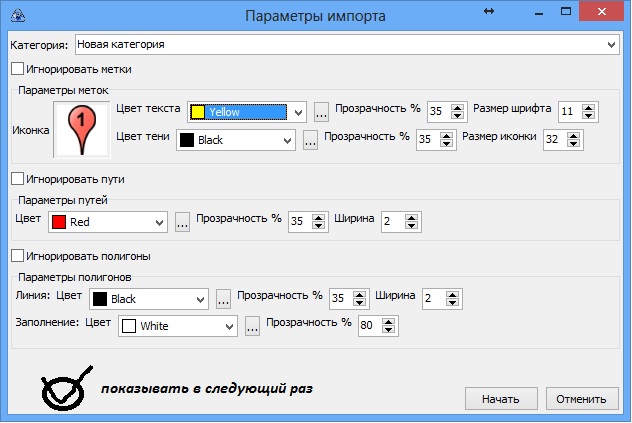Image resolution: width=632 pixels, height=423 pixels.
Task: Enable Игнорировать метки checkbox
Action: click(17, 69)
